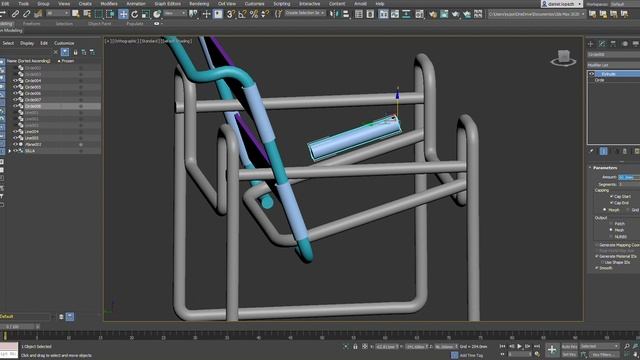This screenshot has width=640, height=360.
Task: Open the Graph Editors menu
Action: [167, 4]
